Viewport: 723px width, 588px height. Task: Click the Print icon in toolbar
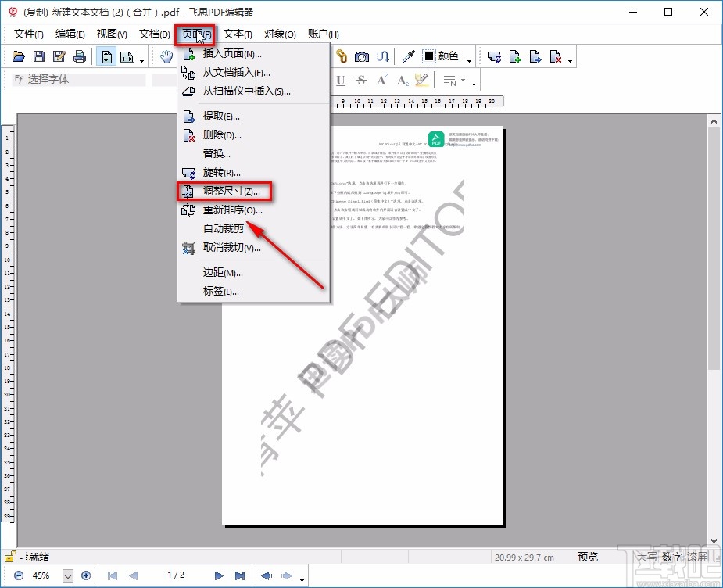[x=79, y=57]
